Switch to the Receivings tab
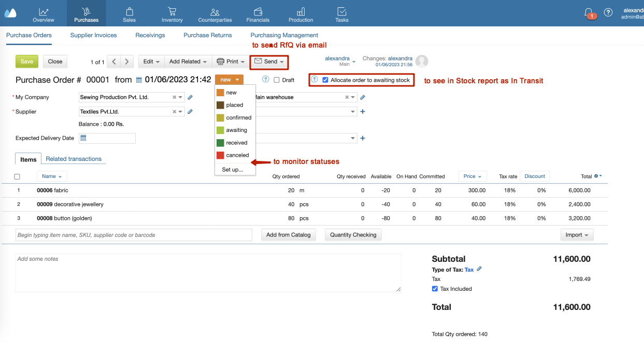The height and width of the screenshot is (342, 644). pyautogui.click(x=150, y=35)
